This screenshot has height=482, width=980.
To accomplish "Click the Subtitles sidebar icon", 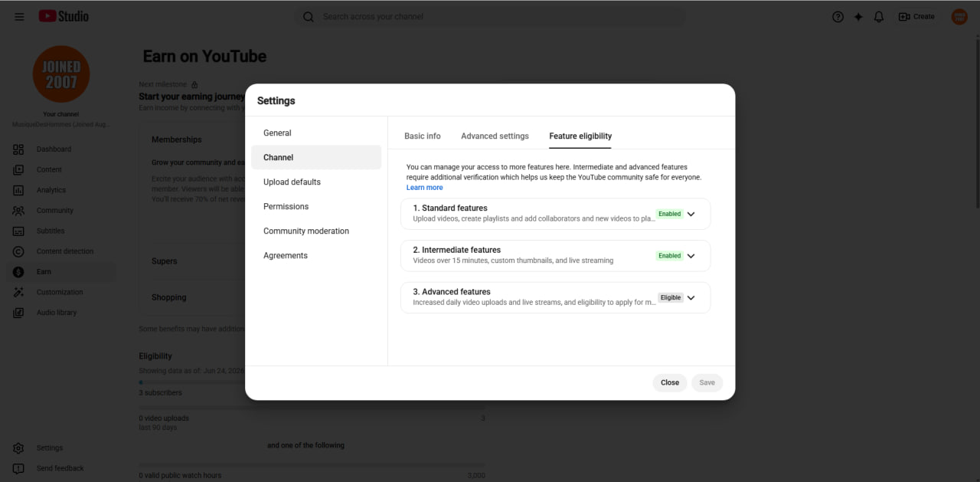I will 18,231.
